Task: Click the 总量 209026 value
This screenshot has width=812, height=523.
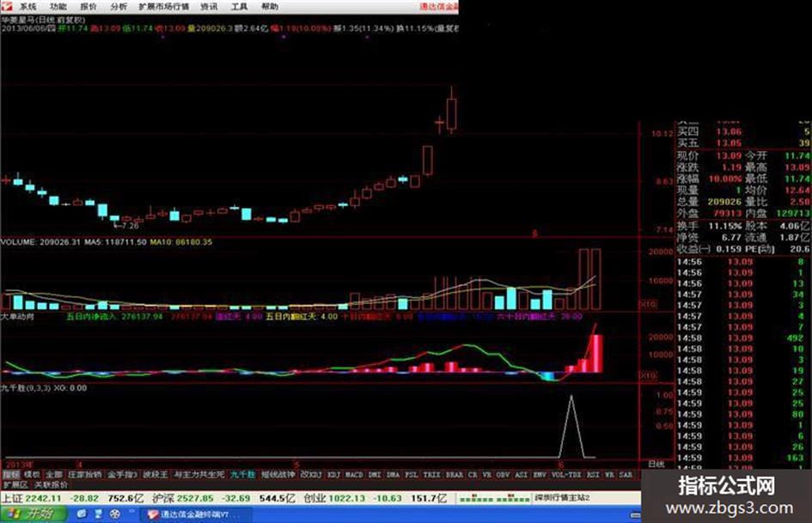Action: [725, 202]
